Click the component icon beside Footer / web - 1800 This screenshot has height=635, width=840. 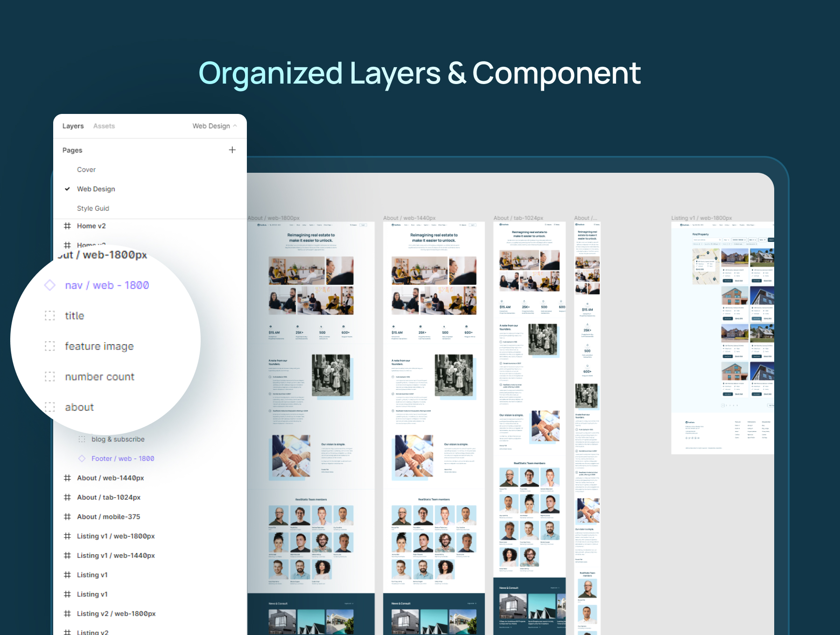82,459
